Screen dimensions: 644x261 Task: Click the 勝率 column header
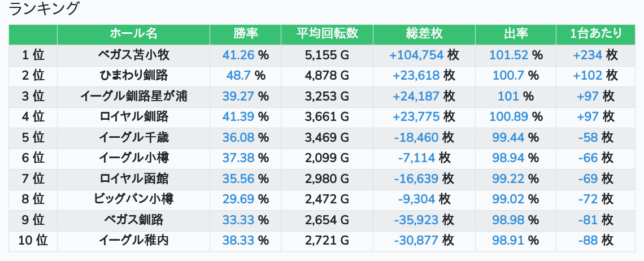tap(245, 34)
